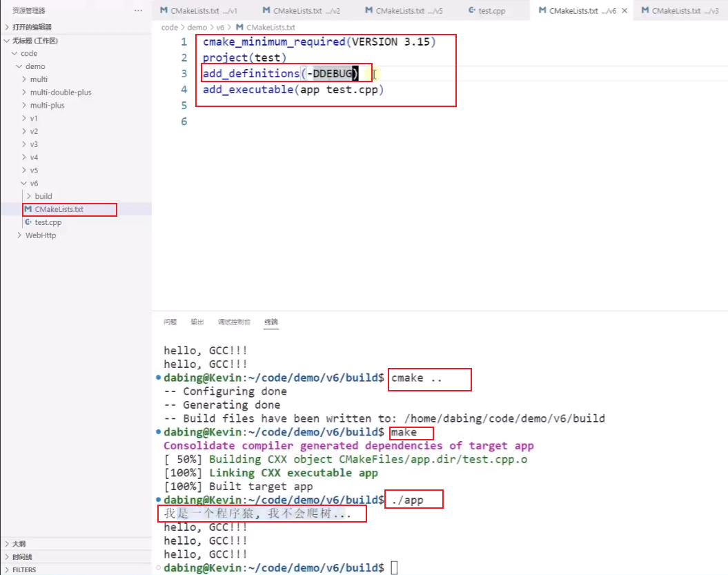This screenshot has width=728, height=575.
Task: Click the C++ file icon beside test.cpp in Explorer
Action: [28, 222]
